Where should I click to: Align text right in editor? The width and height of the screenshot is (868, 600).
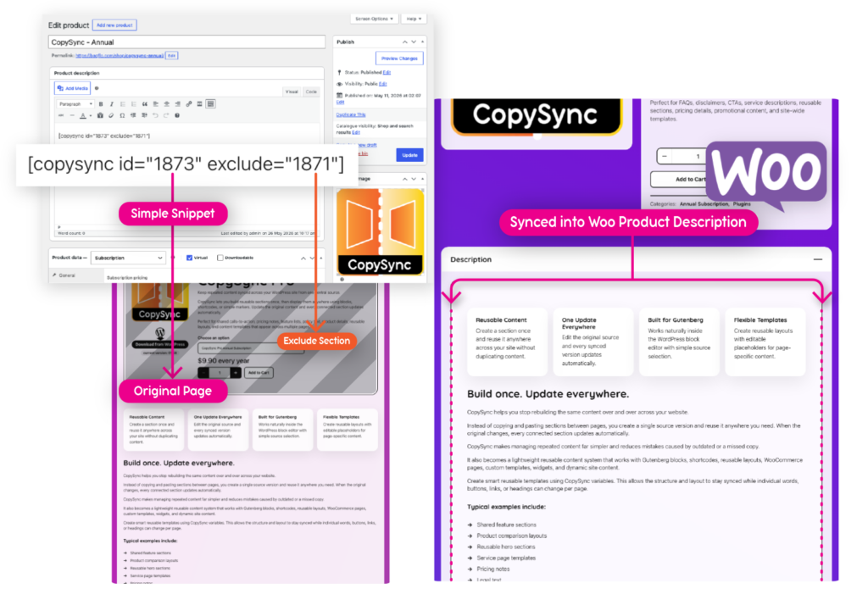click(178, 104)
